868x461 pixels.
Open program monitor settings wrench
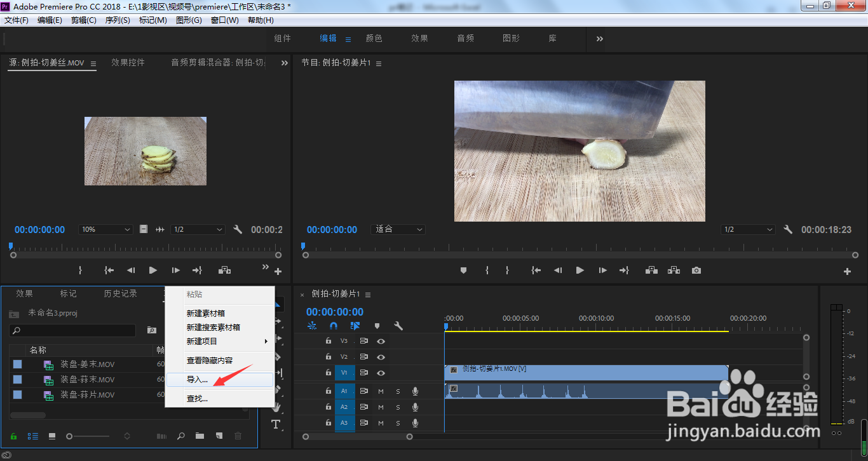788,229
